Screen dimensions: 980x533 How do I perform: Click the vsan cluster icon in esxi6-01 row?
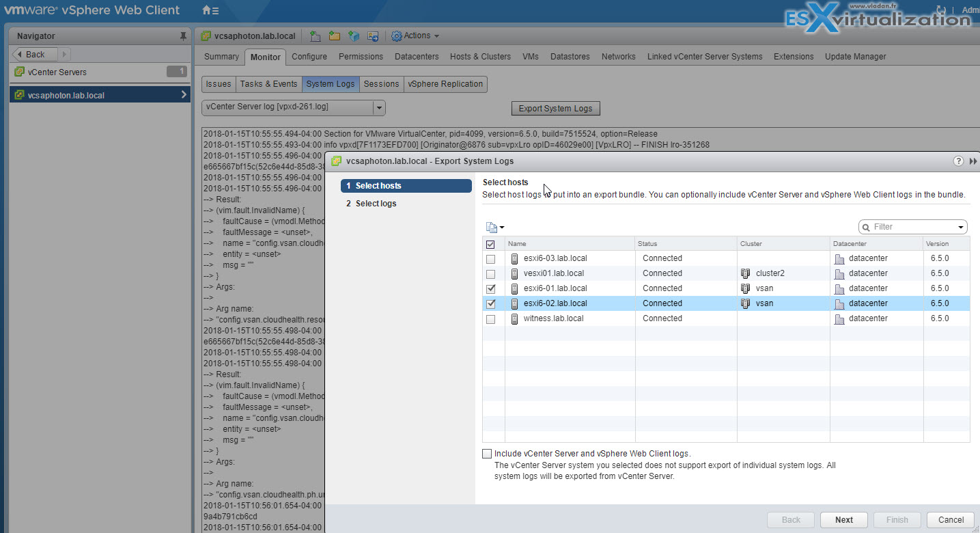point(746,288)
